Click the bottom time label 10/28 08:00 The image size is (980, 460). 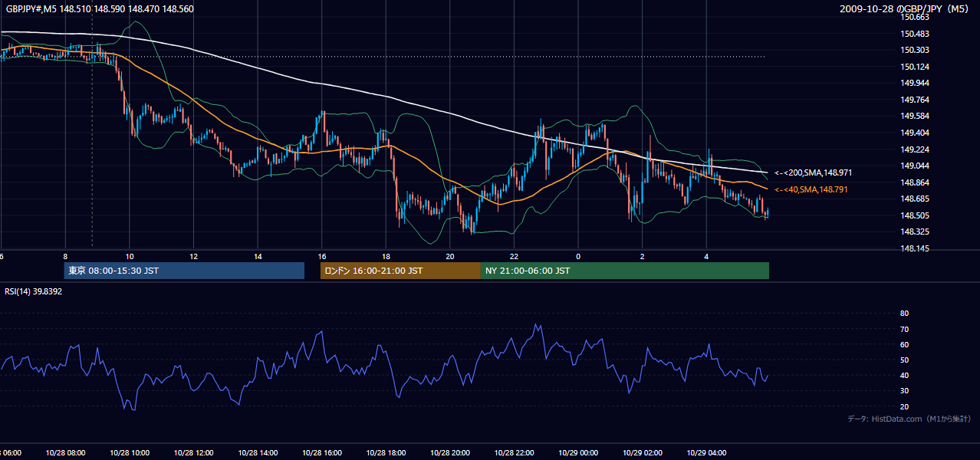click(x=65, y=452)
